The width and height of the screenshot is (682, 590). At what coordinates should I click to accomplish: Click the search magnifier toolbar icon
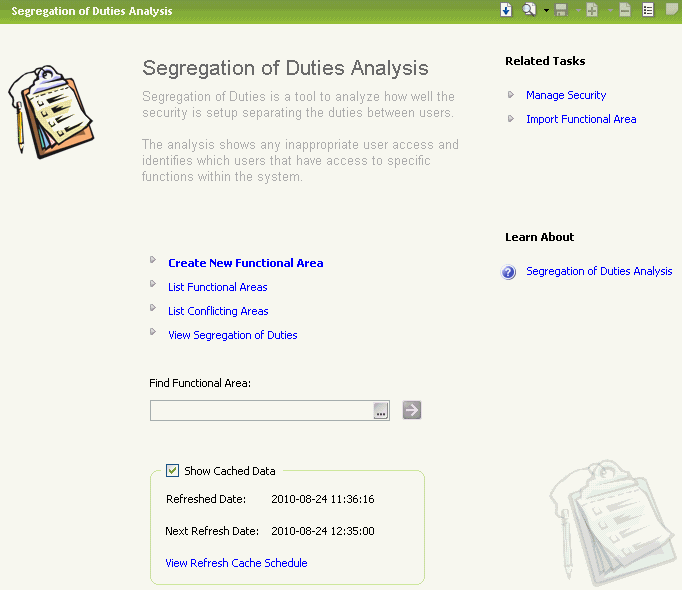[x=529, y=10]
